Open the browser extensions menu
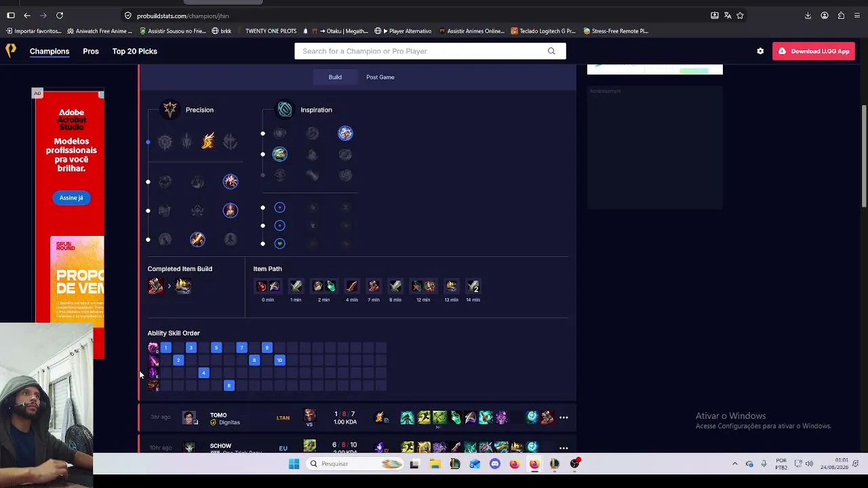 [842, 16]
